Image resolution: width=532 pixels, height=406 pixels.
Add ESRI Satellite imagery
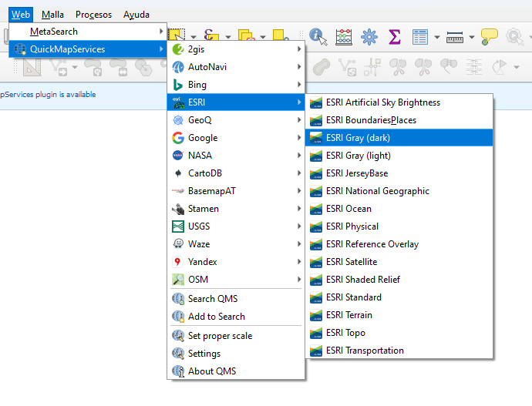tap(399, 262)
